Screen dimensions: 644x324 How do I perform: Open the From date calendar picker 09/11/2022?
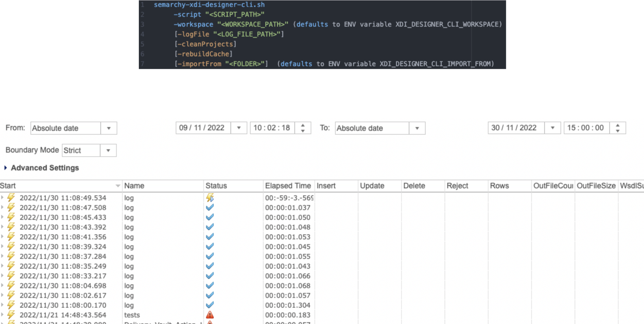239,128
